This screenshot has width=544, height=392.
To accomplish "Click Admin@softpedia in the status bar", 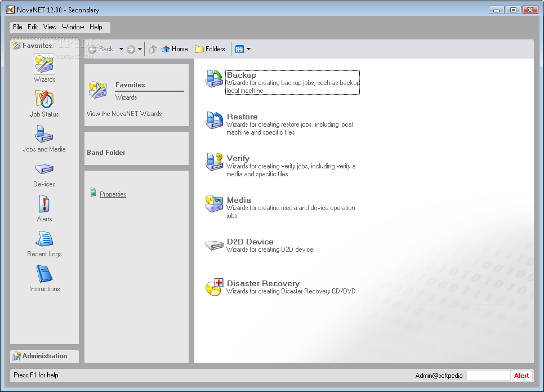I will [439, 375].
